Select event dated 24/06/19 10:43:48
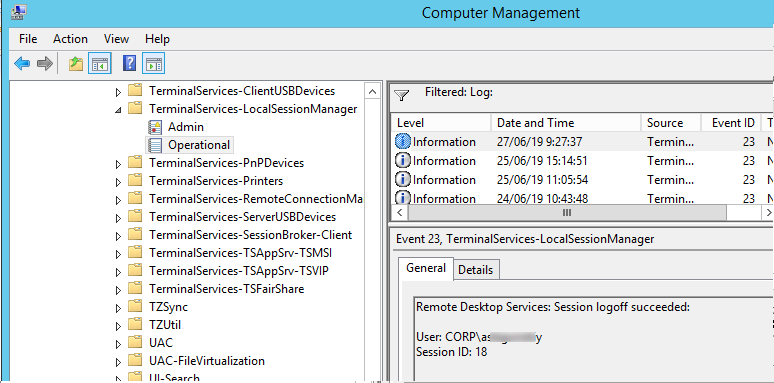 pos(582,198)
